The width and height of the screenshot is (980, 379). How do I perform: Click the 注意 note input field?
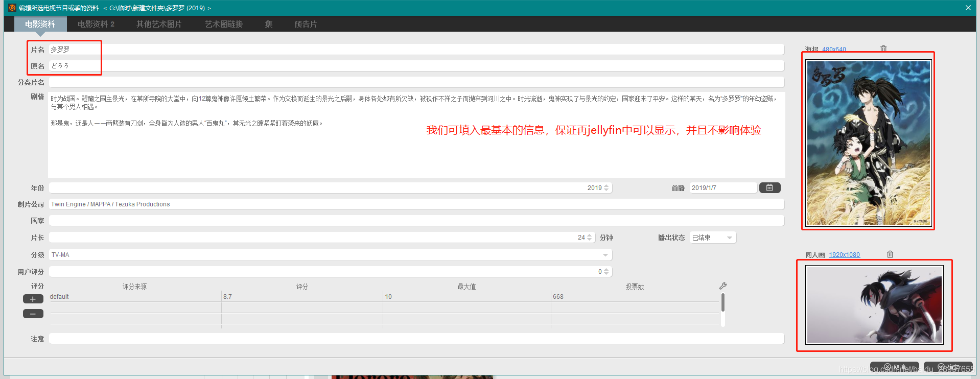(x=416, y=338)
